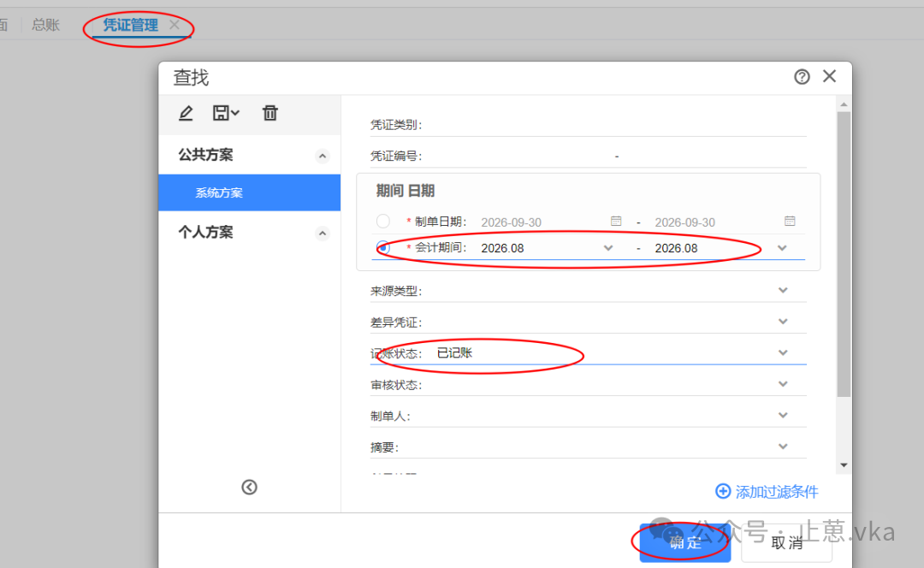Click the 已记账 value in 记账状态
Image resolution: width=924 pixels, height=568 pixels.
454,353
